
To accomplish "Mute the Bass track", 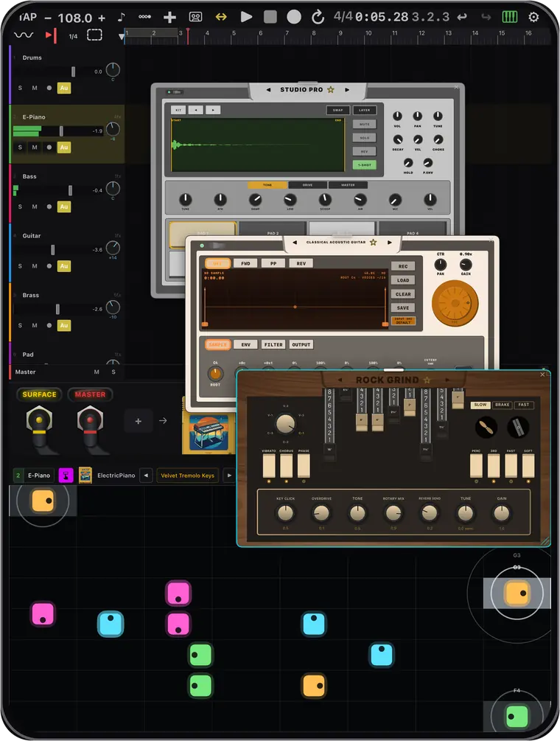I will tap(35, 206).
